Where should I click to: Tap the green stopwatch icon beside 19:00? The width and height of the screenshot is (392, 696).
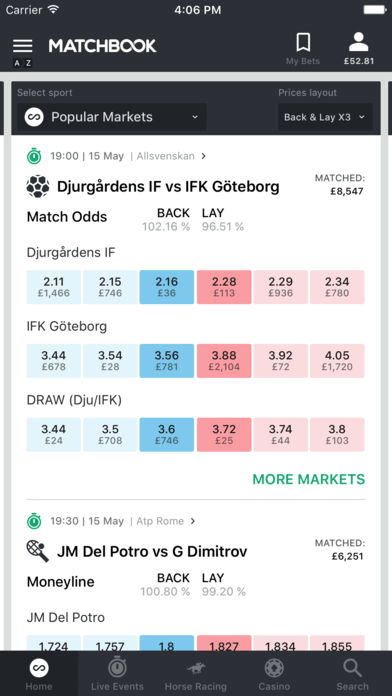coord(34,156)
